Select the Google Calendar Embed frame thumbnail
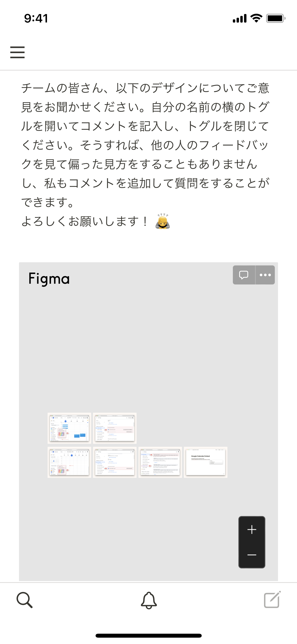This screenshot has width=297, height=644. tap(206, 462)
